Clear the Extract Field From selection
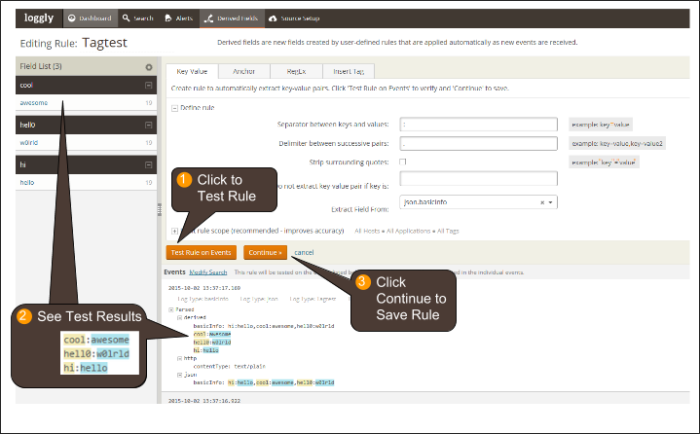The width and height of the screenshot is (700, 434). coord(542,201)
